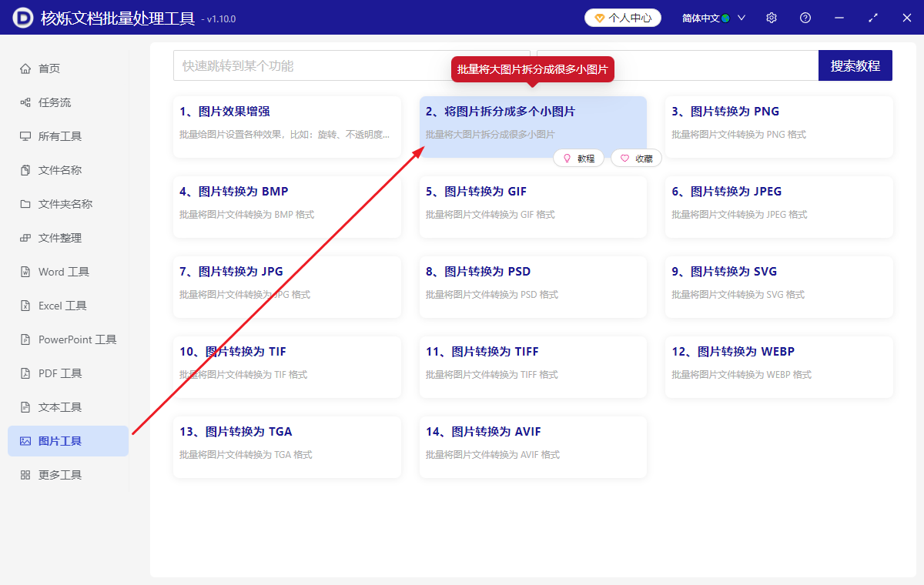Click the help question mark icon

click(805, 17)
